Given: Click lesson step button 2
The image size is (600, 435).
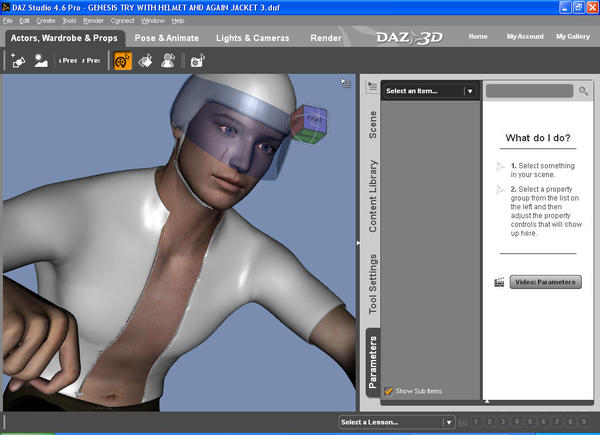Looking at the screenshot, I should [489, 422].
